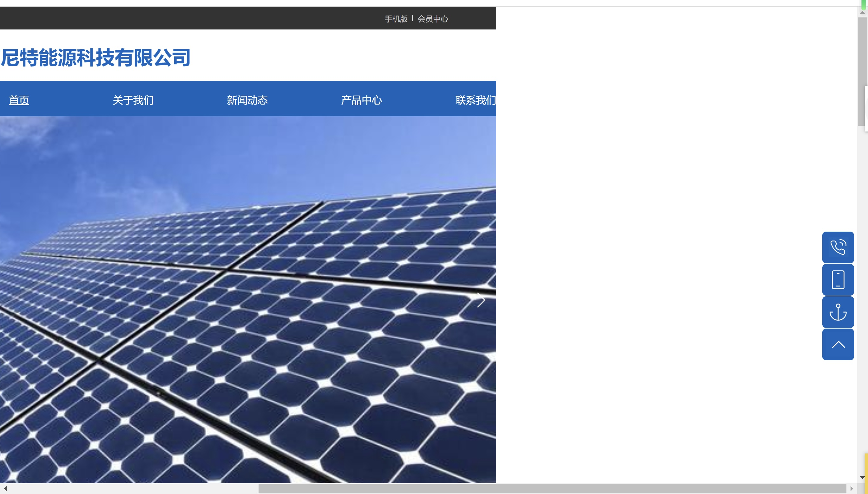Click the telephone call floating icon
This screenshot has width=868, height=494.
(x=838, y=247)
